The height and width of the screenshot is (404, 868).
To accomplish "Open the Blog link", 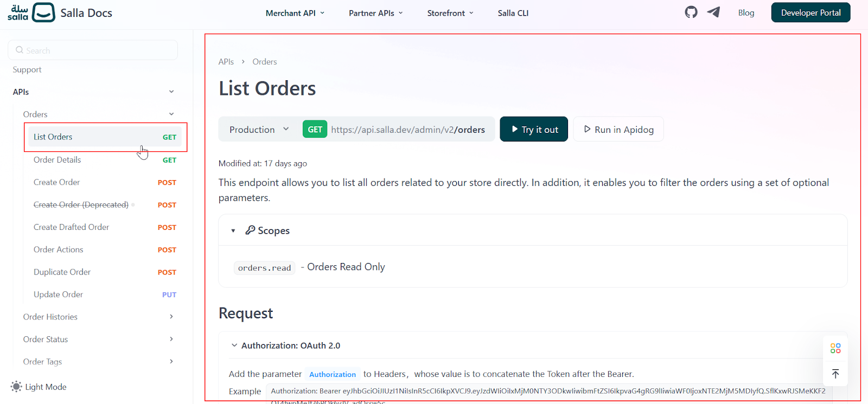I will click(746, 12).
